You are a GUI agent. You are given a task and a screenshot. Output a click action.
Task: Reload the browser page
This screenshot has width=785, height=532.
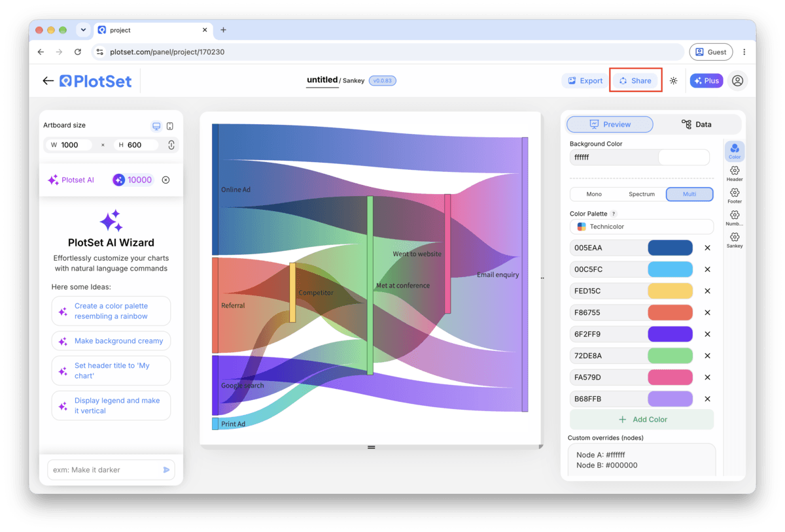(78, 52)
